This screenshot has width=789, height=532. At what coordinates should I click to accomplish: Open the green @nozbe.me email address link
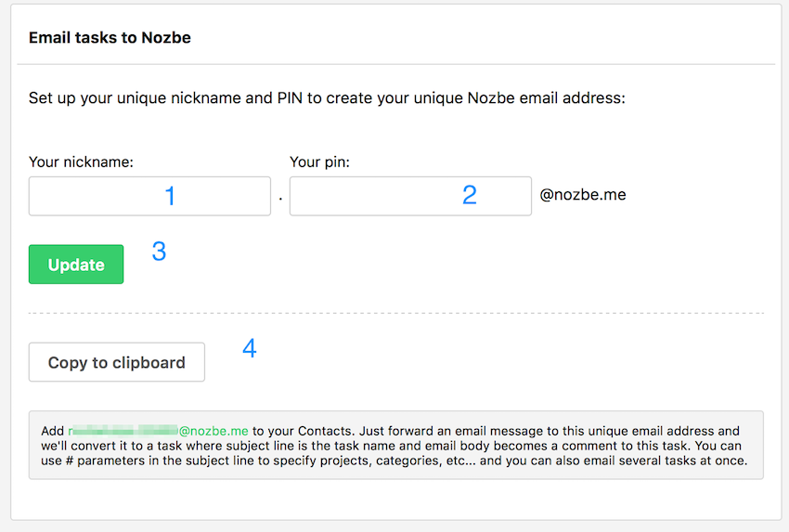159,431
